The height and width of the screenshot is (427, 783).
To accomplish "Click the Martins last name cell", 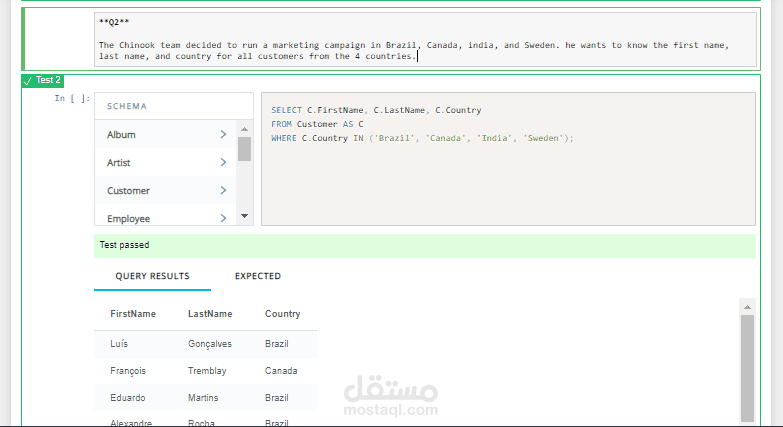I will [x=203, y=398].
